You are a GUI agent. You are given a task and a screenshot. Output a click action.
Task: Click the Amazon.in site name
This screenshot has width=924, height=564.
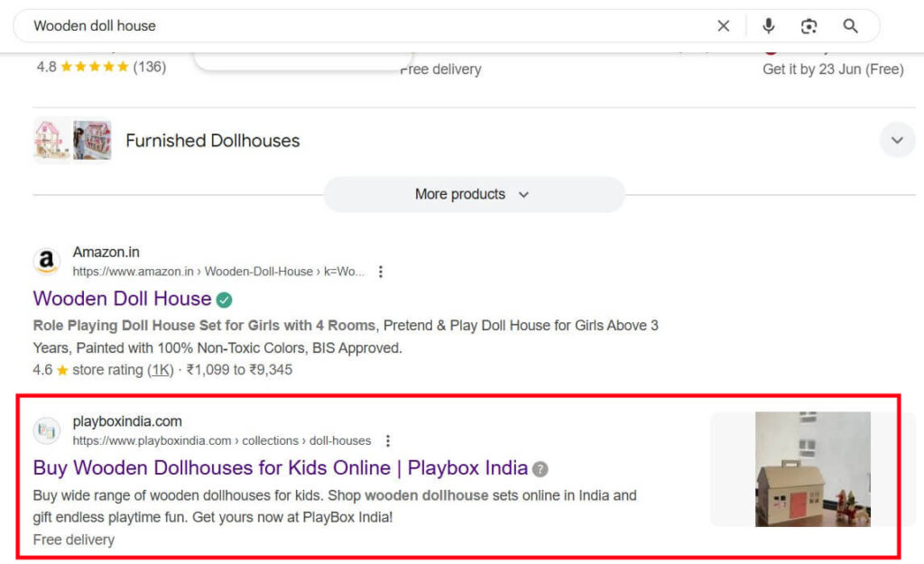pos(106,253)
